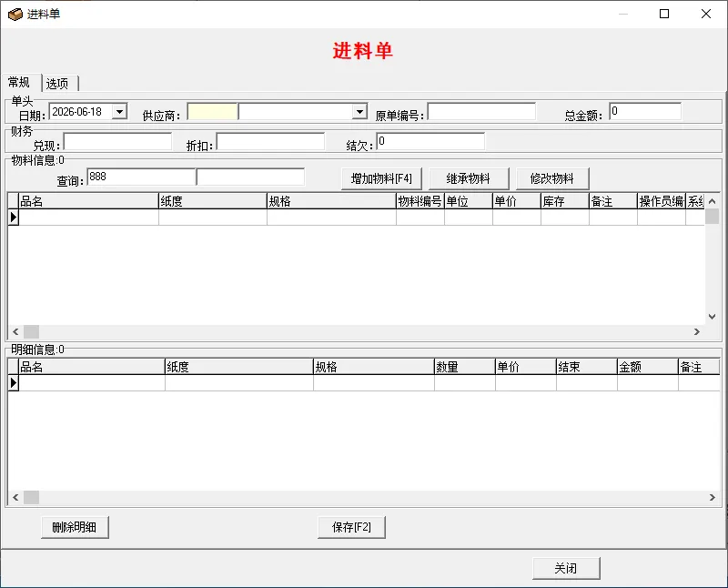Click the 结束 column header

(586, 367)
